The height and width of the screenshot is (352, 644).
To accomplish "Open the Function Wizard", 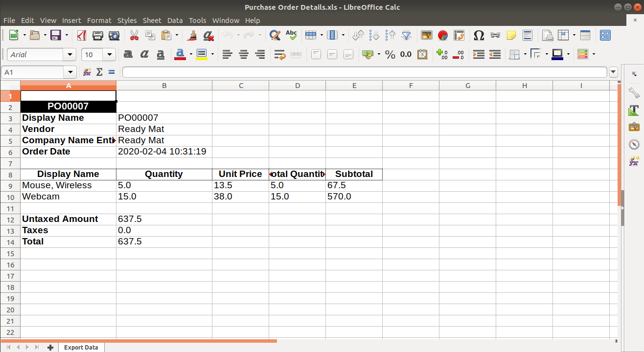I will point(87,72).
